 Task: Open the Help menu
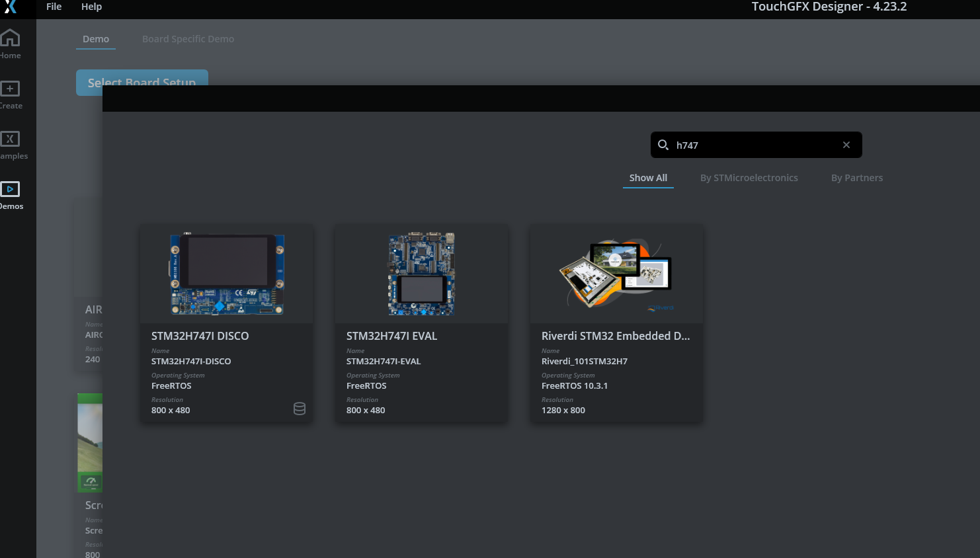tap(91, 7)
